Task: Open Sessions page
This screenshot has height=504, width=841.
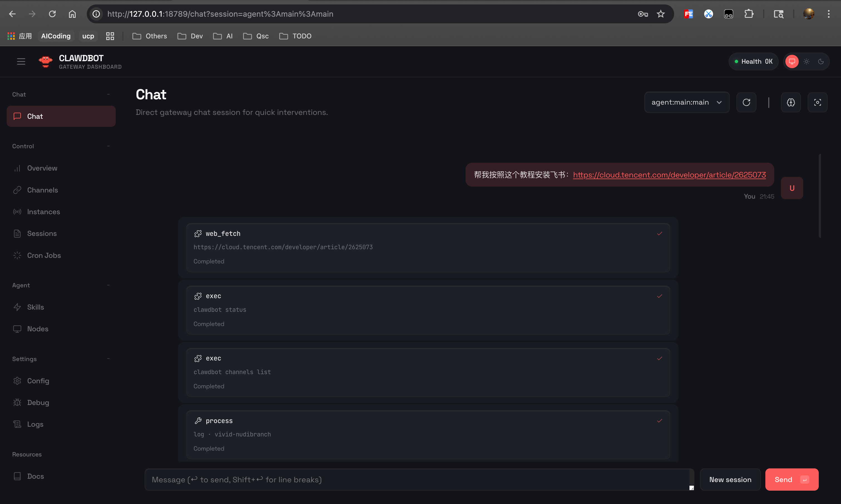Action: pos(61,233)
